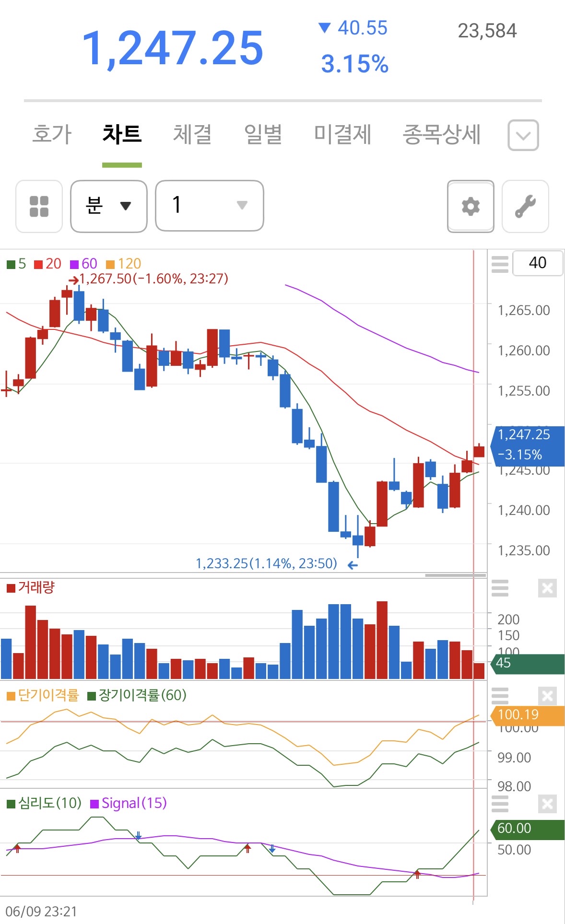This screenshot has width=565, height=924.
Task: Expand the 분 time unit dropdown
Action: click(x=109, y=206)
